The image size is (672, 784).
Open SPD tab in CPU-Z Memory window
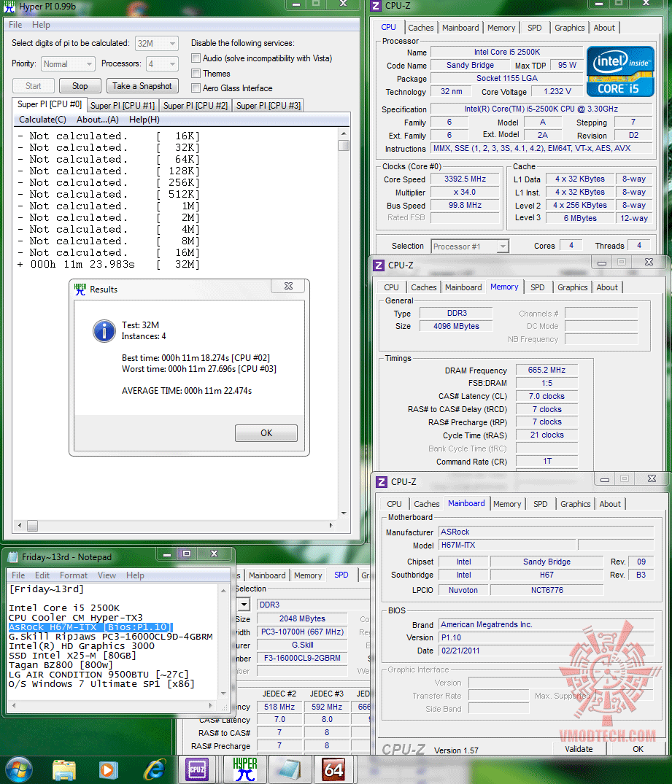tap(538, 287)
